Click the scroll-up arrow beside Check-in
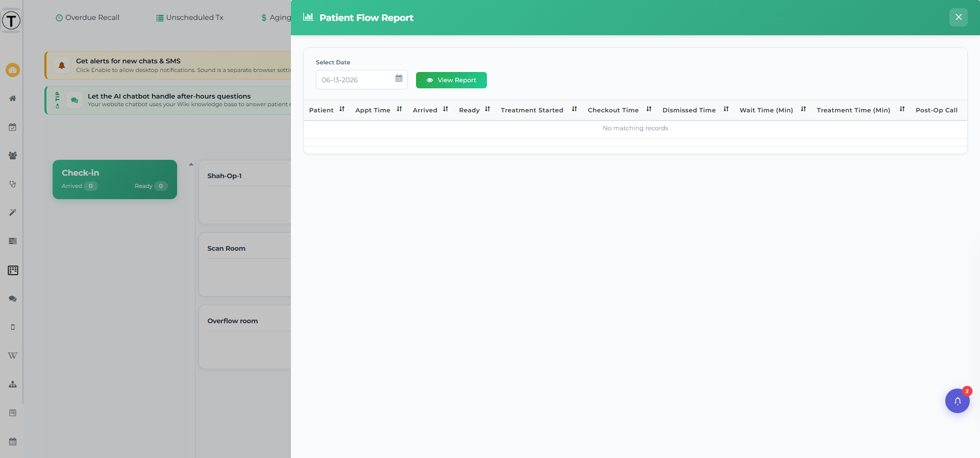Screen dimensions: 980x458 [x=191, y=164]
